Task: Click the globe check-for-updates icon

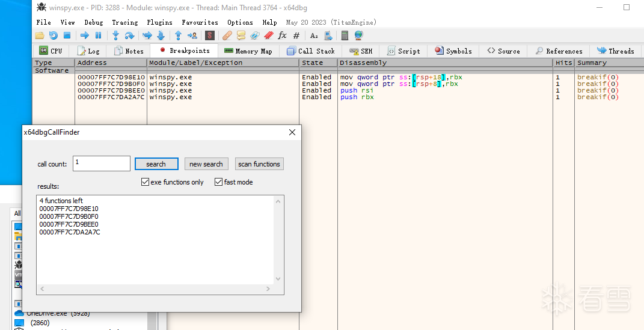Action: coord(358,35)
